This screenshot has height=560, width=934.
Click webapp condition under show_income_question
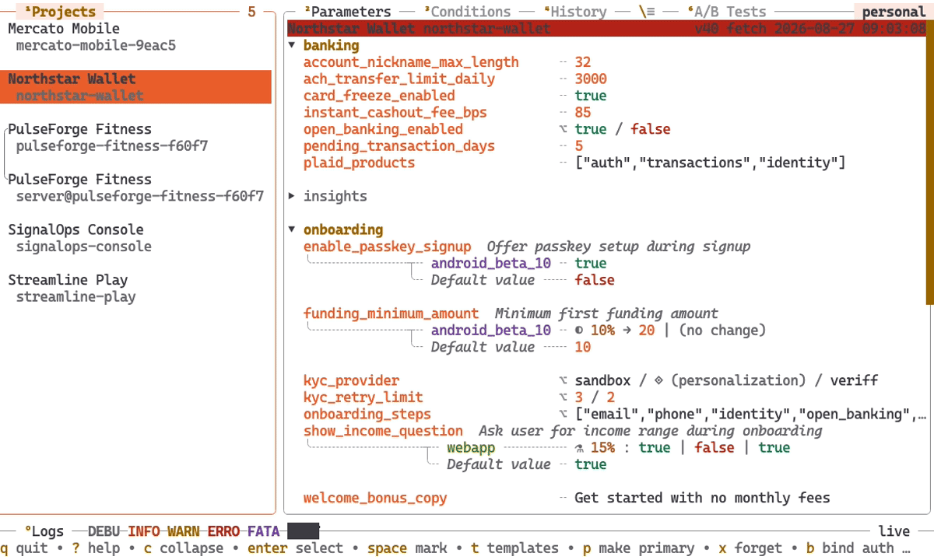coord(471,448)
